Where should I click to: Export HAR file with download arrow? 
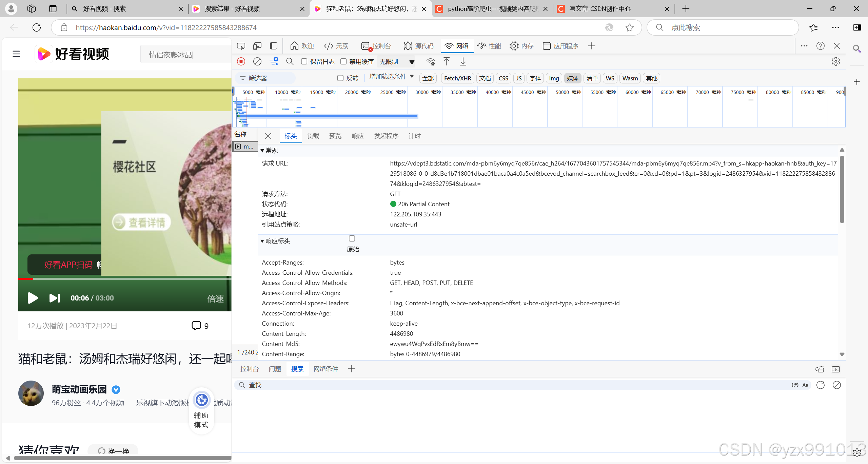(x=463, y=61)
